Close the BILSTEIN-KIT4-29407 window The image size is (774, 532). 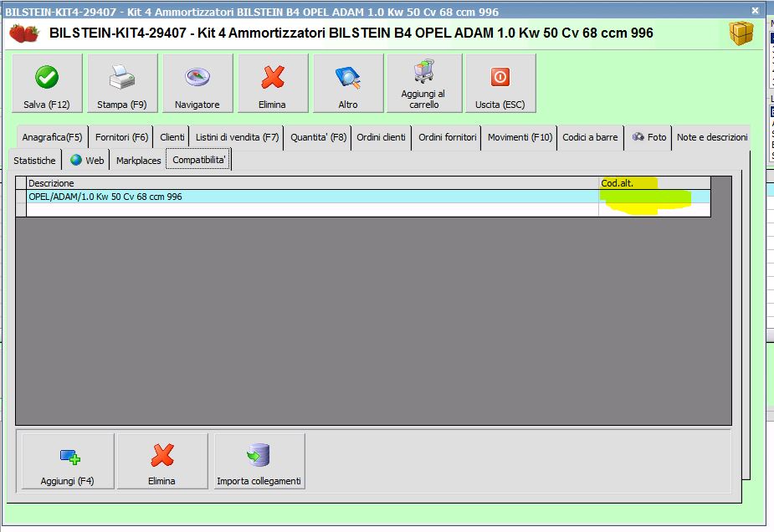[x=756, y=10]
